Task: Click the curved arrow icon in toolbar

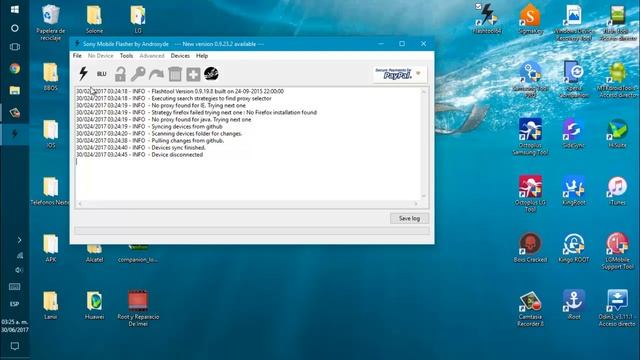Action: 156,74
